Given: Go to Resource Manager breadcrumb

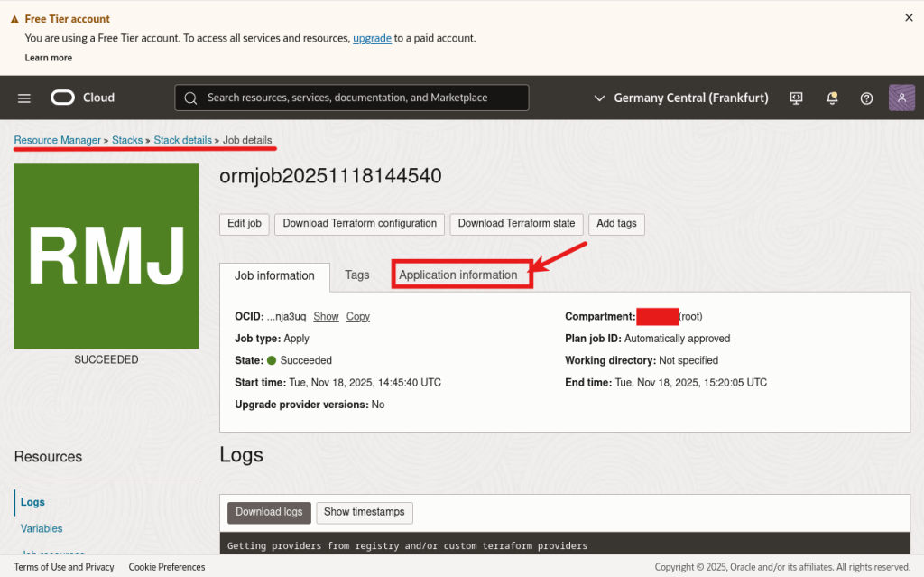Looking at the screenshot, I should click(57, 140).
